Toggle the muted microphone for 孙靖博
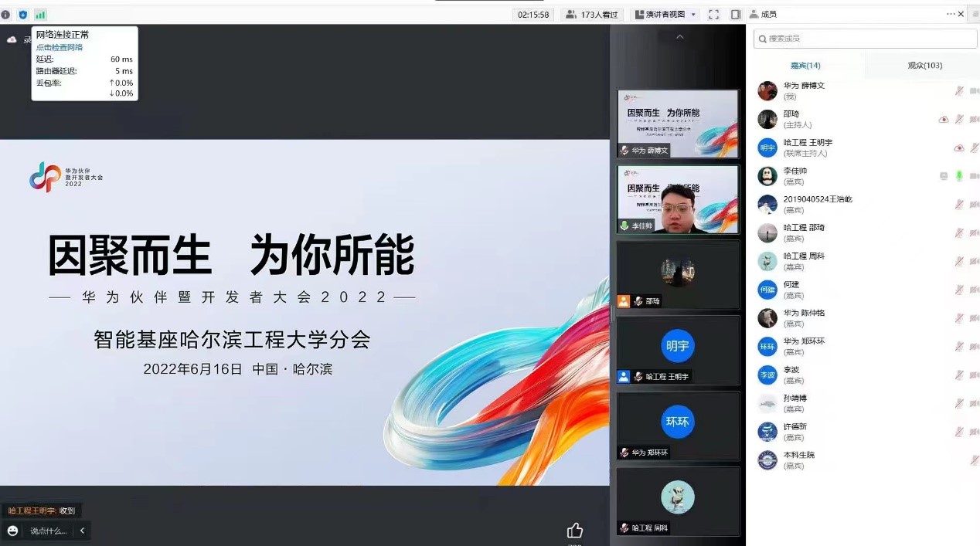The height and width of the screenshot is (546, 980). [x=959, y=403]
